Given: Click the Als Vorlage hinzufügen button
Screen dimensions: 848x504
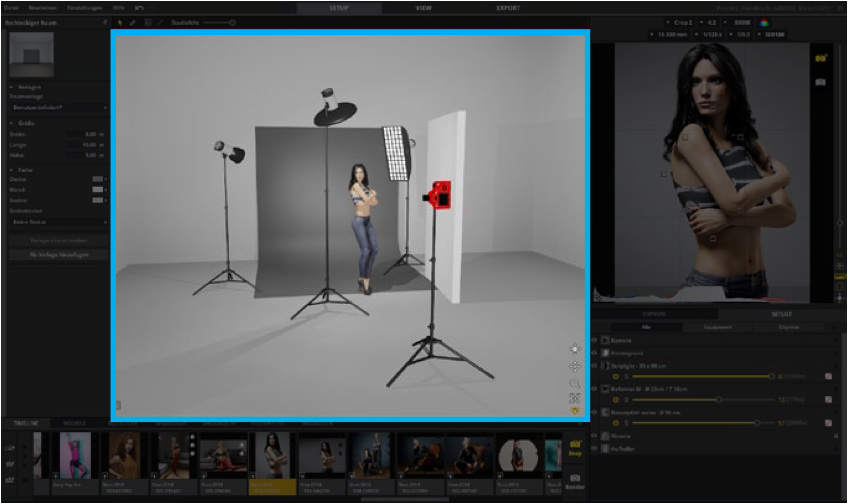Looking at the screenshot, I should pyautogui.click(x=59, y=255).
